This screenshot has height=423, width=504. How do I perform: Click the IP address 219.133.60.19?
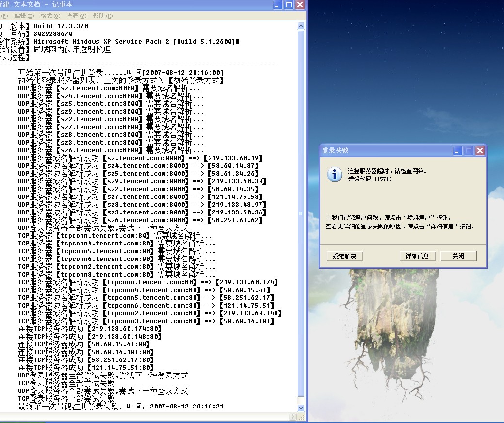[x=233, y=158]
